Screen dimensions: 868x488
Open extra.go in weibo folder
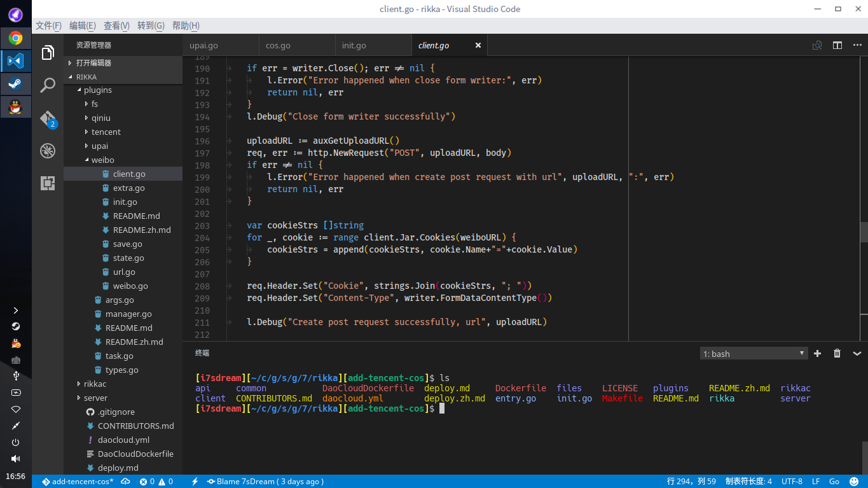click(123, 188)
